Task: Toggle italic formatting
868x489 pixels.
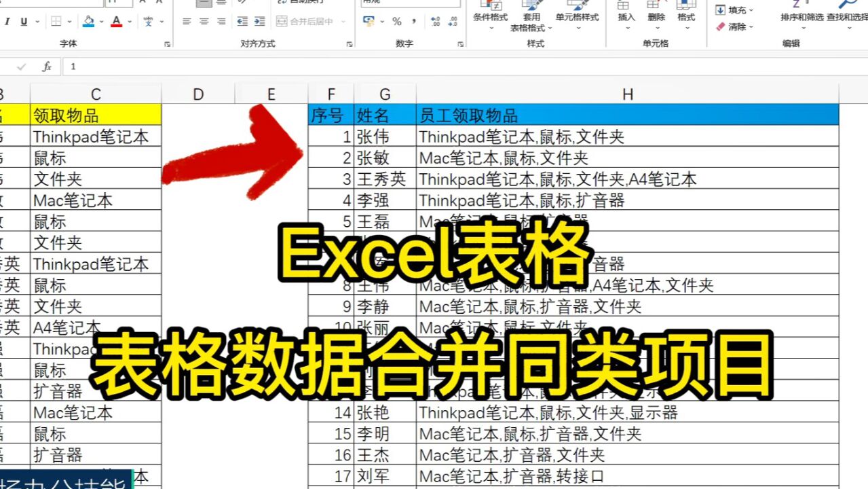Action: 7,22
